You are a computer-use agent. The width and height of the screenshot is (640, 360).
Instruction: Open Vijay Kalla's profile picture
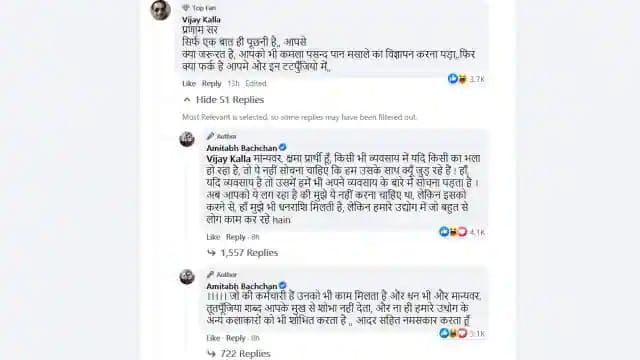[x=160, y=10]
